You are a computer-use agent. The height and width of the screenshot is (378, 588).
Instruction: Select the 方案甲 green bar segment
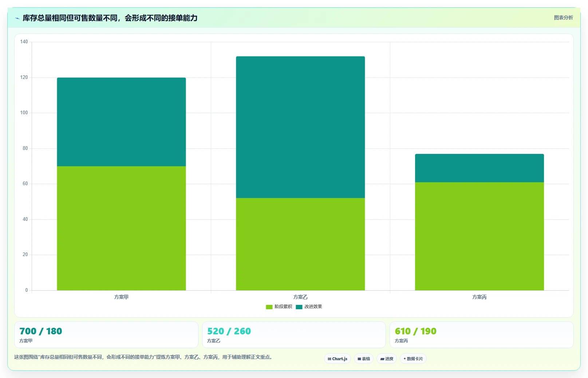pyautogui.click(x=121, y=228)
